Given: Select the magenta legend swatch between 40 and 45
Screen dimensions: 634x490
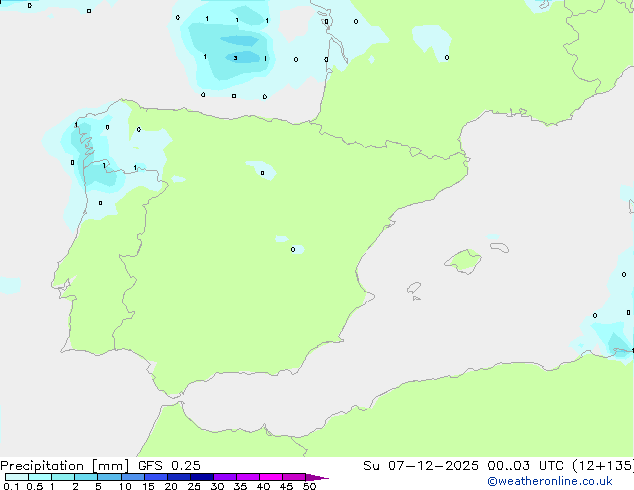Looking at the screenshot, I should point(271,477).
